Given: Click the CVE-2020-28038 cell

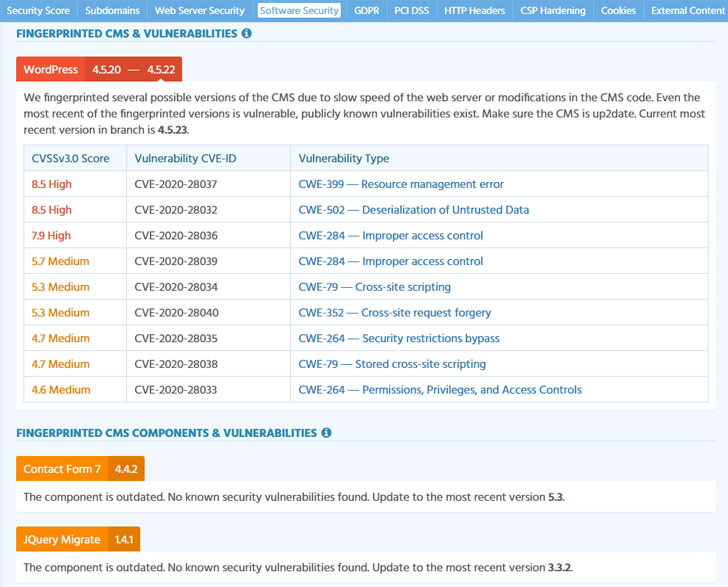Looking at the screenshot, I should (208, 364).
